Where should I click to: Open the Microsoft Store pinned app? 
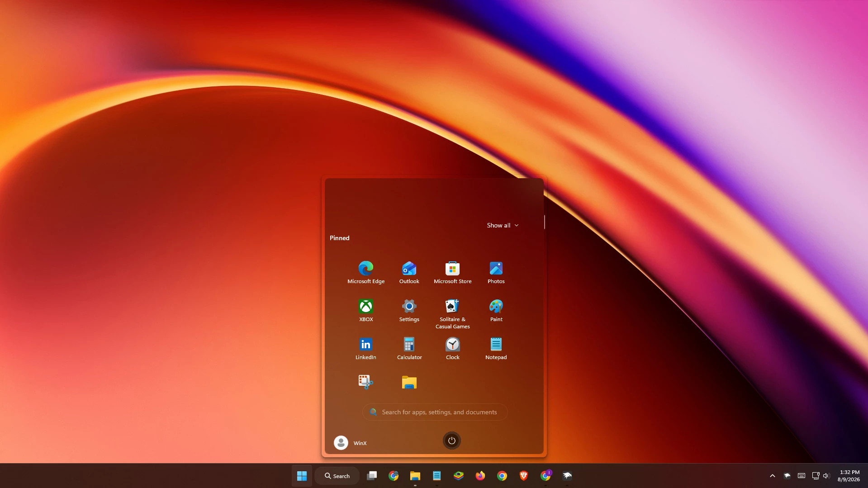452,272
